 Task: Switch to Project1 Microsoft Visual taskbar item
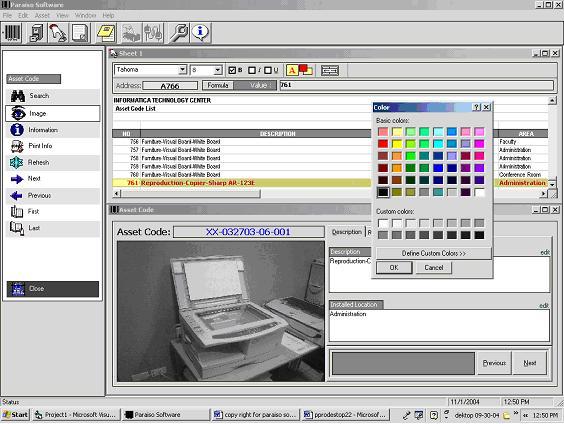click(x=76, y=415)
